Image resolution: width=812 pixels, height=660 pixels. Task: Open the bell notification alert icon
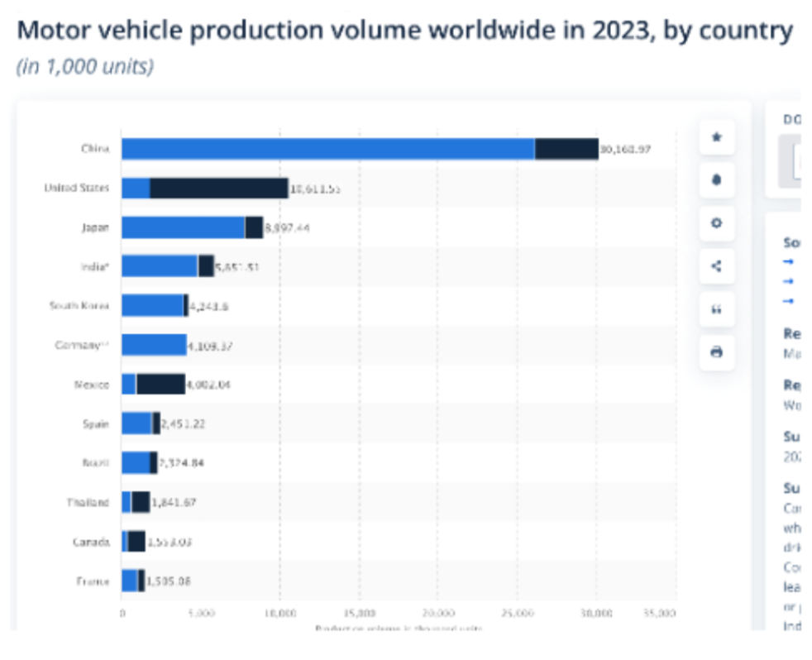coord(716,180)
